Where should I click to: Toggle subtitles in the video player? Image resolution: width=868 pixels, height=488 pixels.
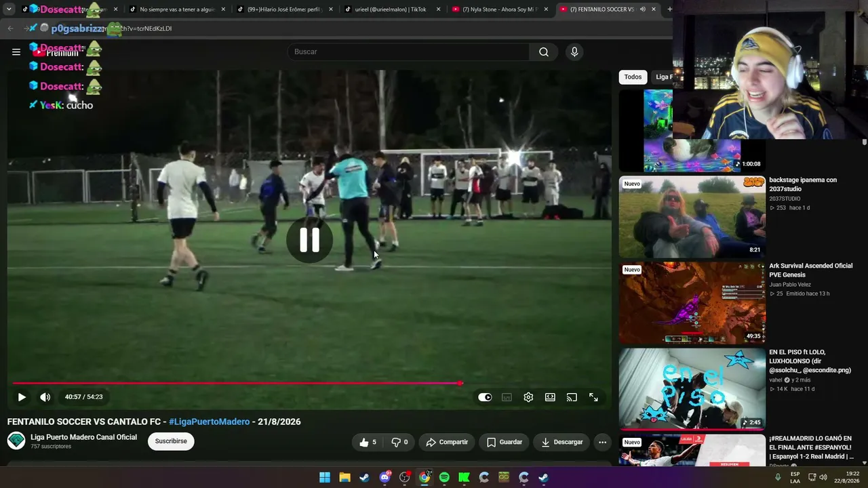pos(507,397)
